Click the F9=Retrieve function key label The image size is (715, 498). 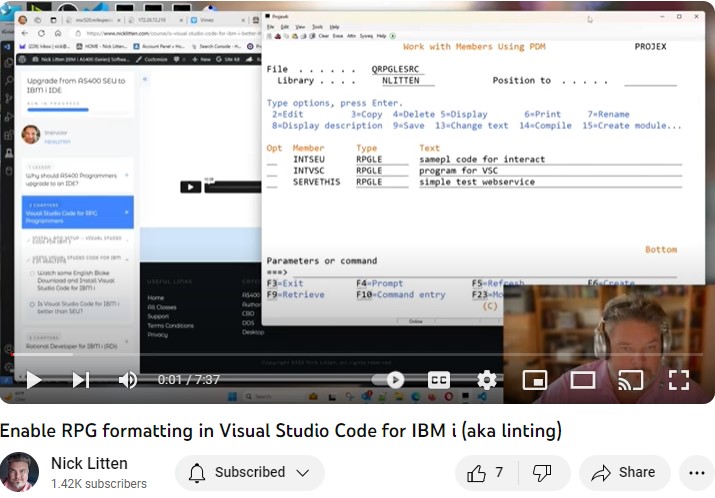[295, 295]
